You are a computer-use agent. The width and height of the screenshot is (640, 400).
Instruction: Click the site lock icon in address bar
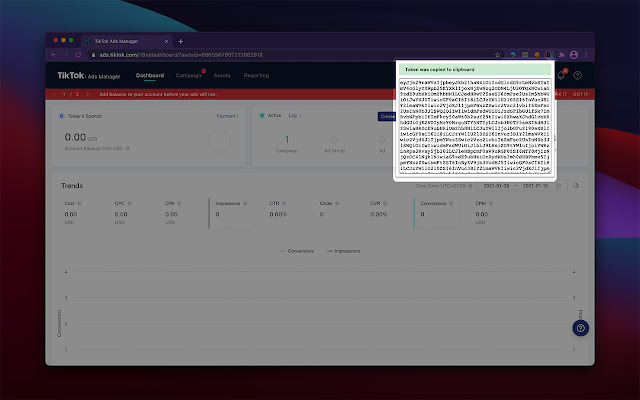[x=93, y=55]
